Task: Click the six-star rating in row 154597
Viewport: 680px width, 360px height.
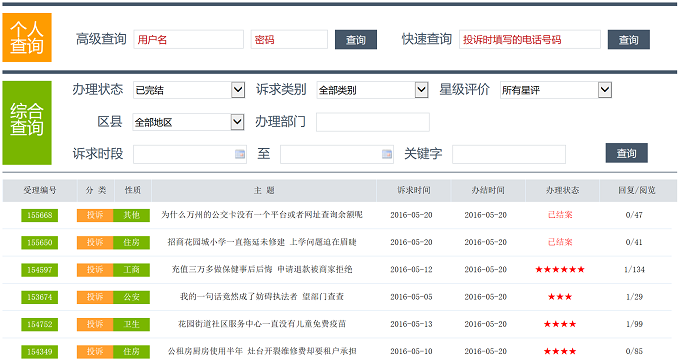Action: (560, 269)
